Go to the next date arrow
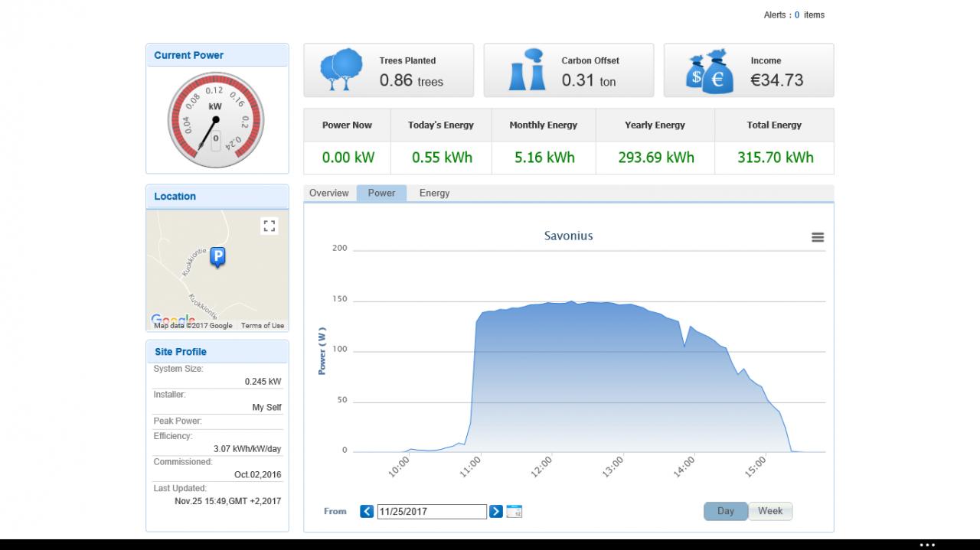The height and width of the screenshot is (550, 980). 496,511
